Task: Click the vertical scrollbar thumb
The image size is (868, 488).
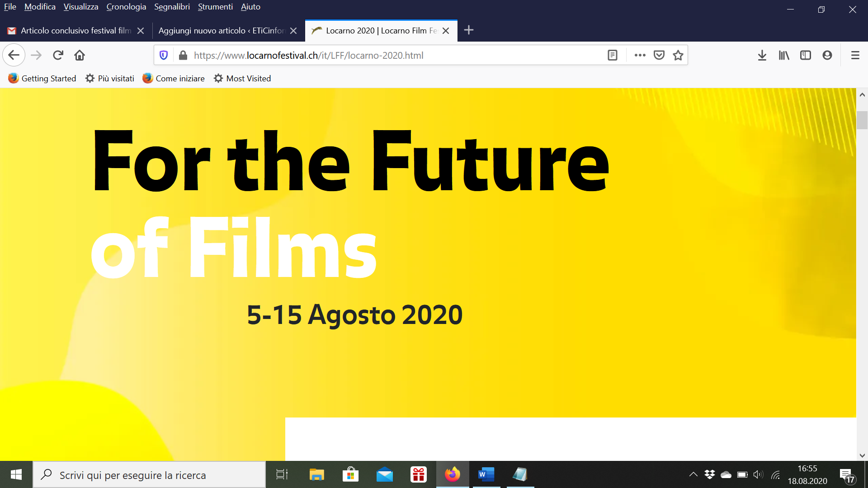Action: tap(862, 120)
